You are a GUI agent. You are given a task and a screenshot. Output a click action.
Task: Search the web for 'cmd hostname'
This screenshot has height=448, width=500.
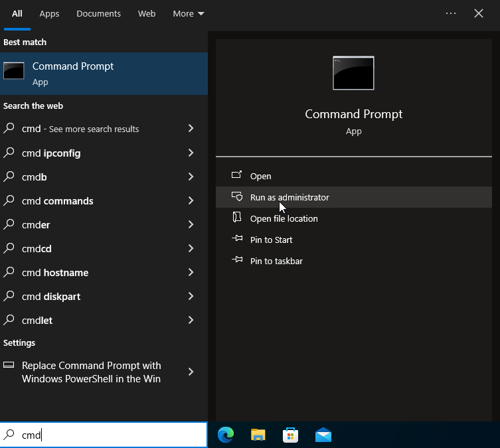[x=104, y=272]
